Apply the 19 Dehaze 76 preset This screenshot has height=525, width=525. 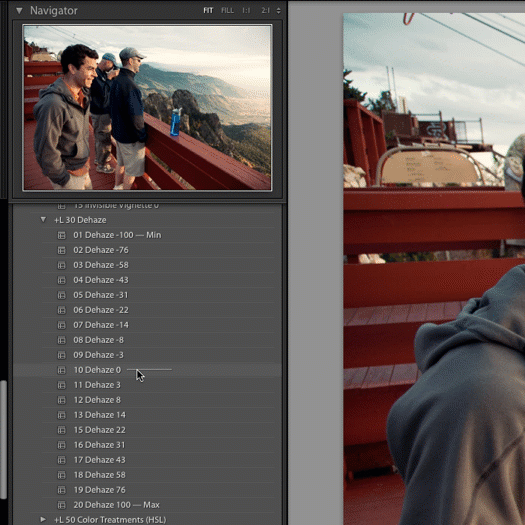click(99, 490)
